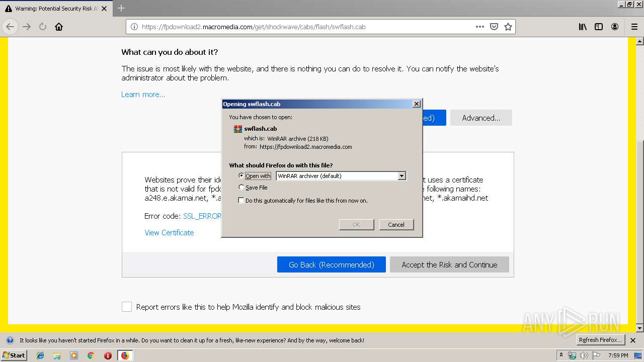This screenshot has height=362, width=644.
Task: Click the volume speaker tray icon
Action: point(584,355)
